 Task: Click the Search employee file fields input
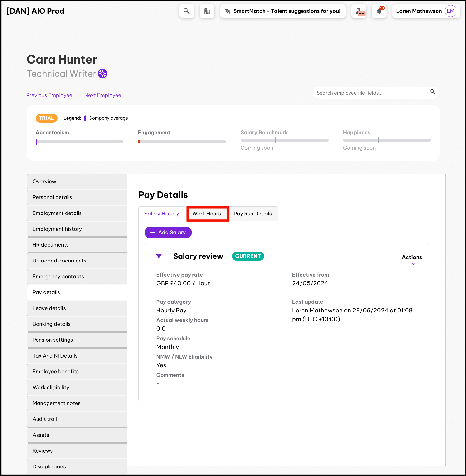[x=371, y=93]
